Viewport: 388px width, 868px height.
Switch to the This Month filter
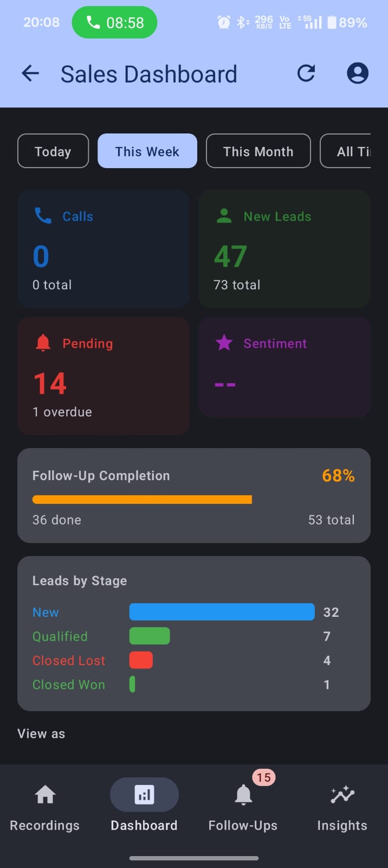pos(258,151)
